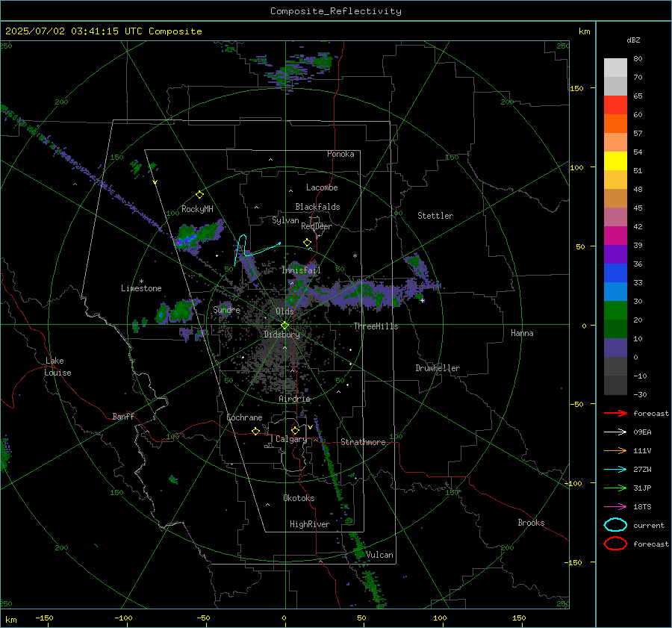This screenshot has width=672, height=628.
Task: Click the Limestone label
Action: click(x=141, y=288)
